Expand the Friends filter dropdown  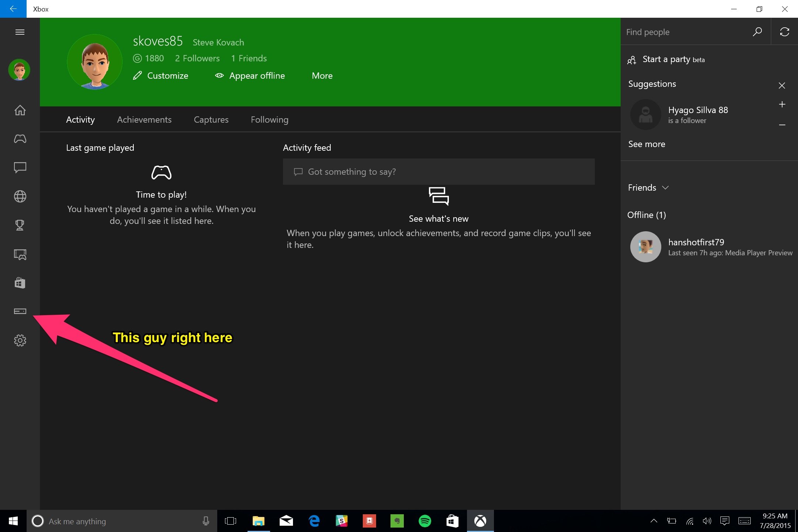648,188
